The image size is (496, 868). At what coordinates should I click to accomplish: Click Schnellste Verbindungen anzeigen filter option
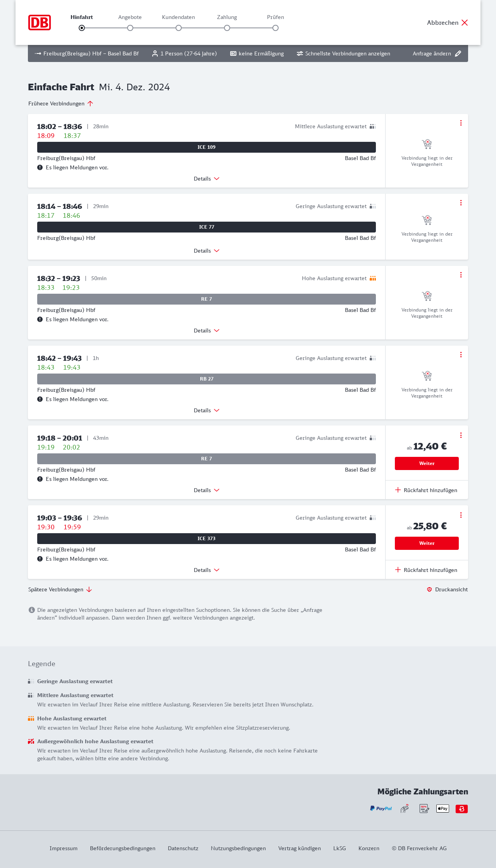coord(343,53)
